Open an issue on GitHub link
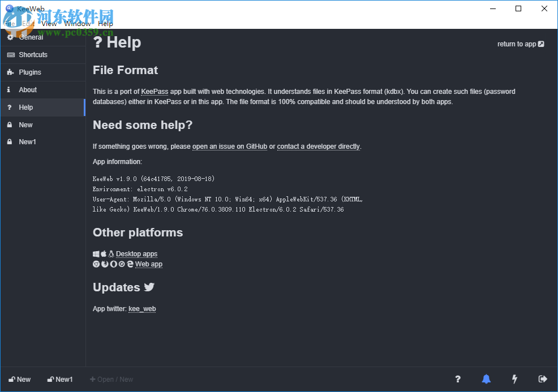558x392 pixels. coord(230,146)
